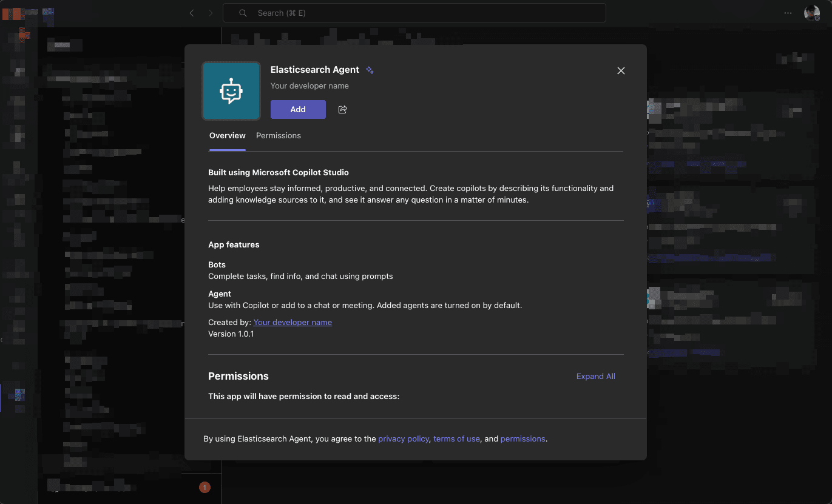Viewport: 832px width, 504px height.
Task: Click the Permissions section heading
Action: click(238, 377)
